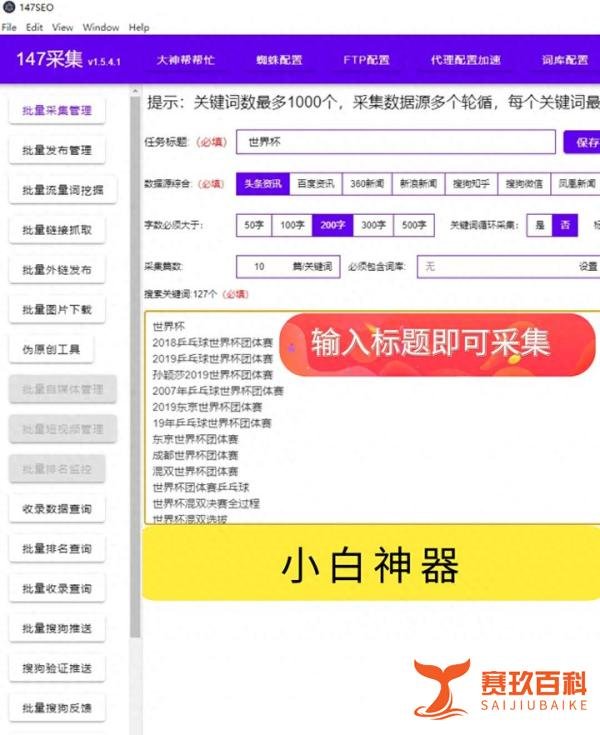Open 词库配置 in the top navigation
600x735 pixels.
[x=565, y=60]
